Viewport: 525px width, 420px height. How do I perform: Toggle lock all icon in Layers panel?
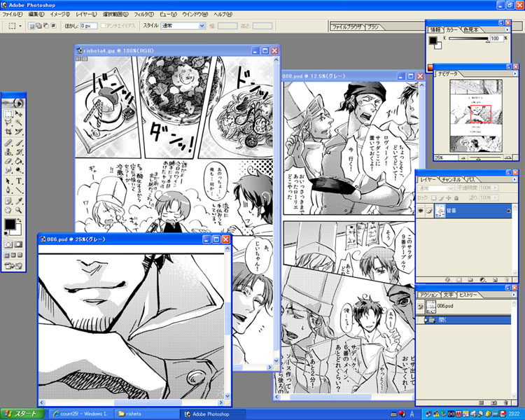pyautogui.click(x=456, y=198)
